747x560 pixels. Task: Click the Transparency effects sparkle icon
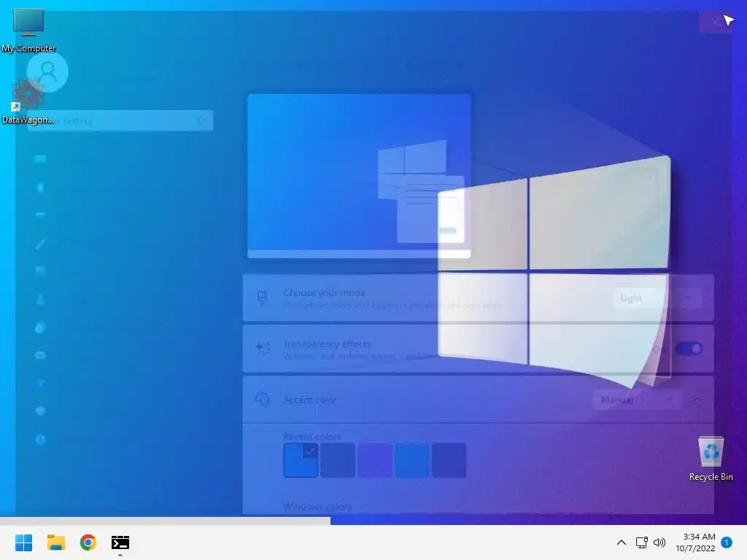[263, 349]
